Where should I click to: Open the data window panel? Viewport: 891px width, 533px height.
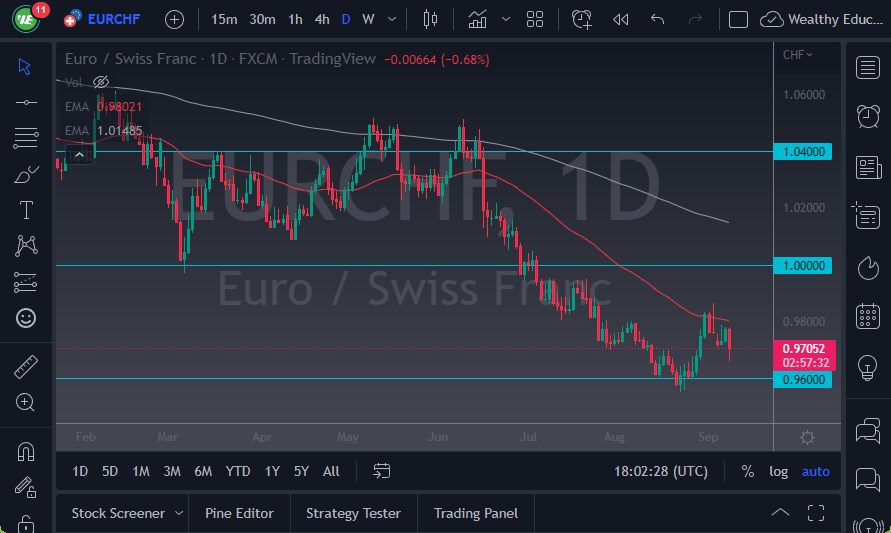[x=867, y=216]
